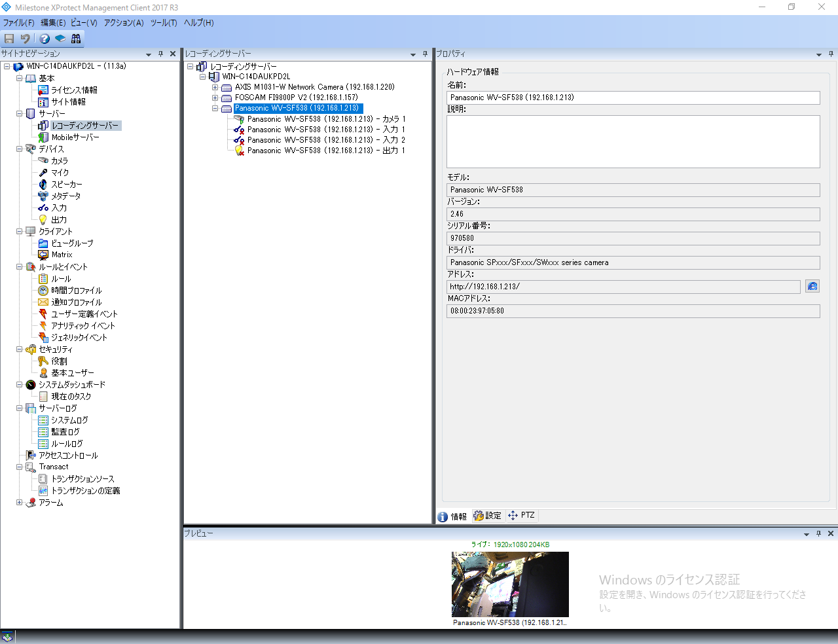838x644 pixels.
Task: Open the 編集(E) menu
Action: coord(53,22)
